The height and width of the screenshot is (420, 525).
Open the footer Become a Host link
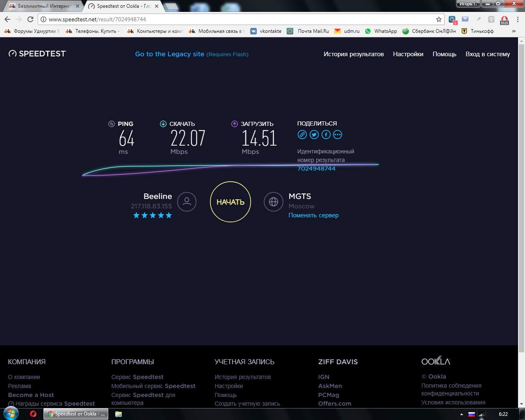click(x=31, y=395)
